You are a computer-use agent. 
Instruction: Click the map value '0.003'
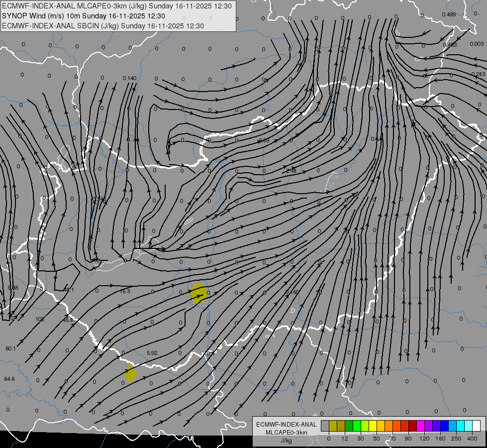477,44
